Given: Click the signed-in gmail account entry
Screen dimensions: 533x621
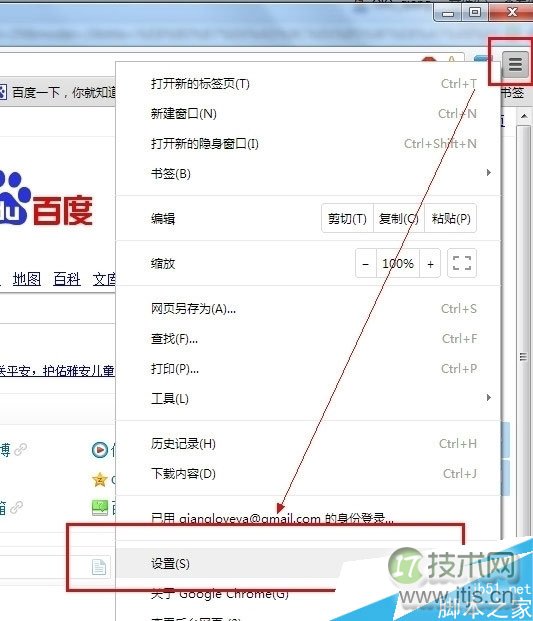Looking at the screenshot, I should (x=310, y=518).
